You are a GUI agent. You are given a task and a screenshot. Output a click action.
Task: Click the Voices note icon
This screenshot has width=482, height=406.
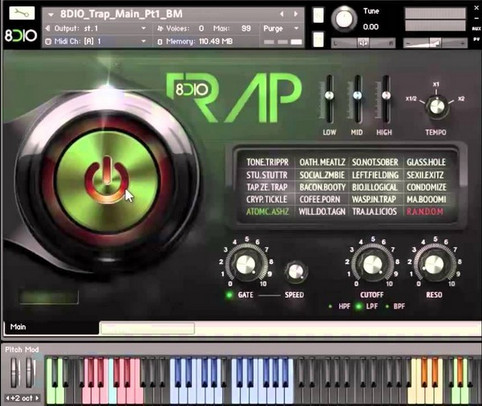pyautogui.click(x=160, y=29)
